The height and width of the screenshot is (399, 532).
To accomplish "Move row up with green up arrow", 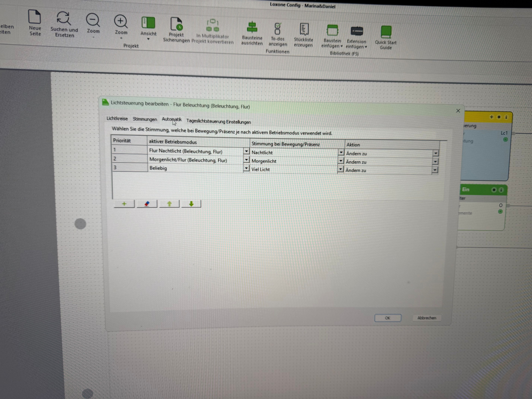I will 169,204.
